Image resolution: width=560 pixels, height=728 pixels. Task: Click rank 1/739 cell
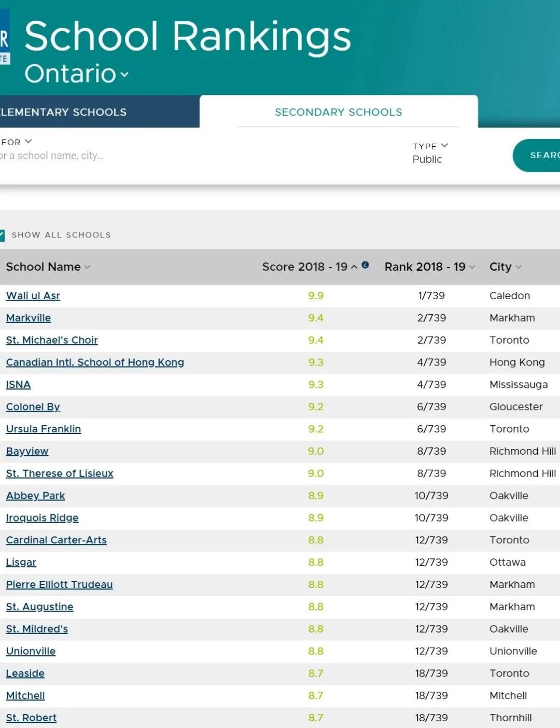(431, 296)
